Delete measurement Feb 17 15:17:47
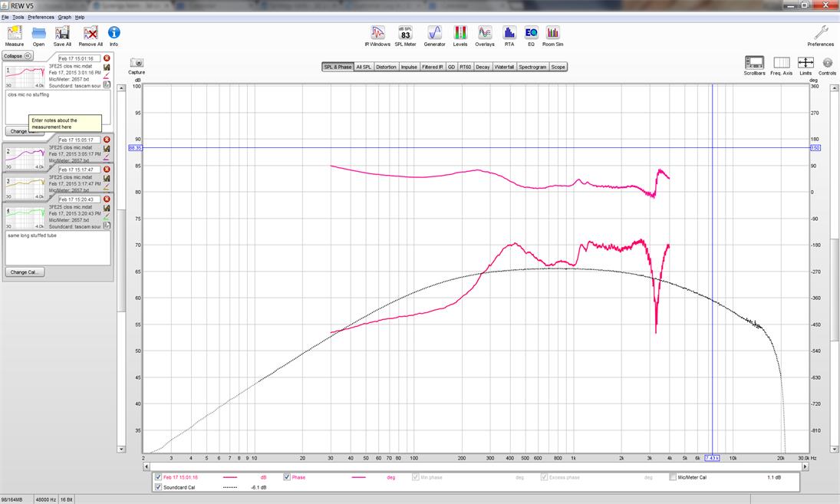840x504 pixels. [107, 170]
